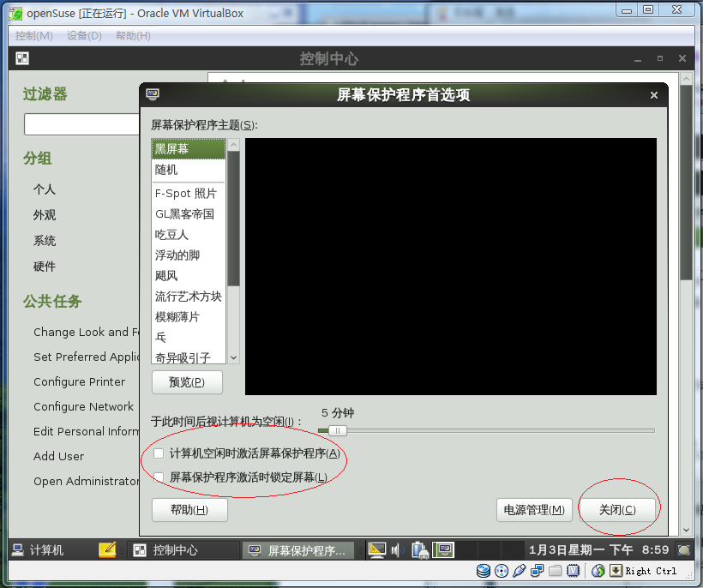
Task: Click the Control Center window icon in title bar
Action: click(x=22, y=58)
